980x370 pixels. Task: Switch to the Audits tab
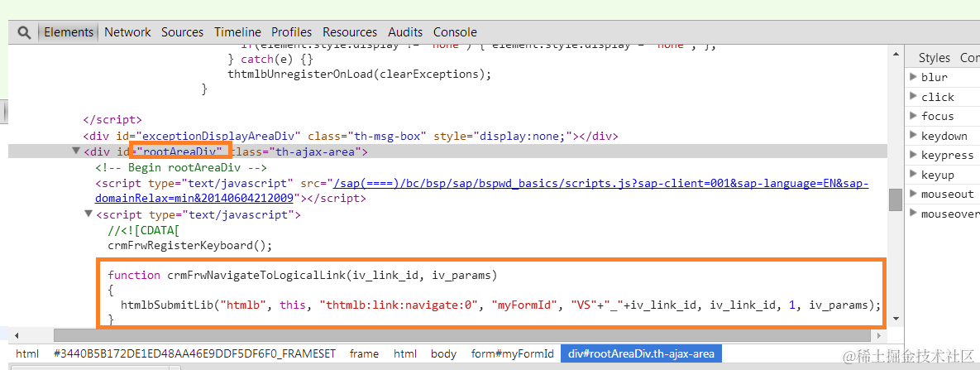405,32
